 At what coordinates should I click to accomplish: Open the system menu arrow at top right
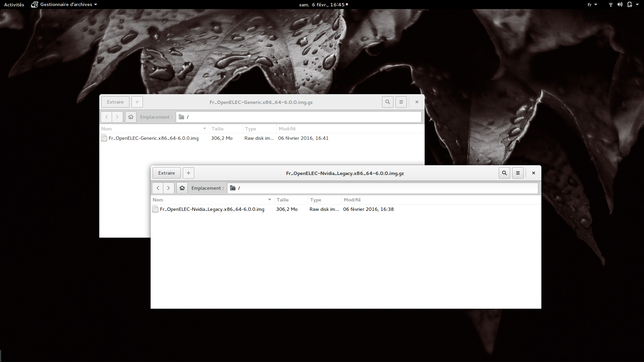tap(637, 5)
